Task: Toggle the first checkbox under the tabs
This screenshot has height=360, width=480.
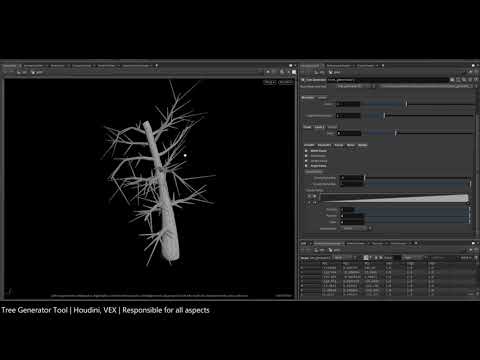Action: tap(306, 151)
